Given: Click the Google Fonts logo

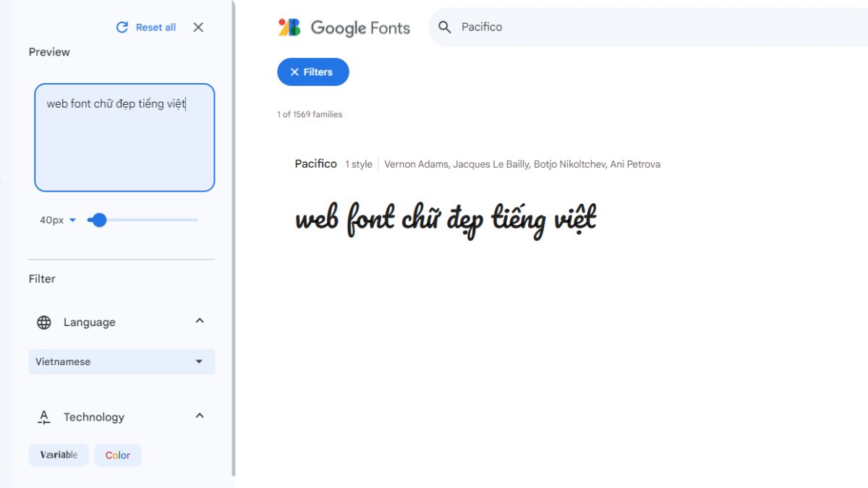Looking at the screenshot, I should [344, 27].
